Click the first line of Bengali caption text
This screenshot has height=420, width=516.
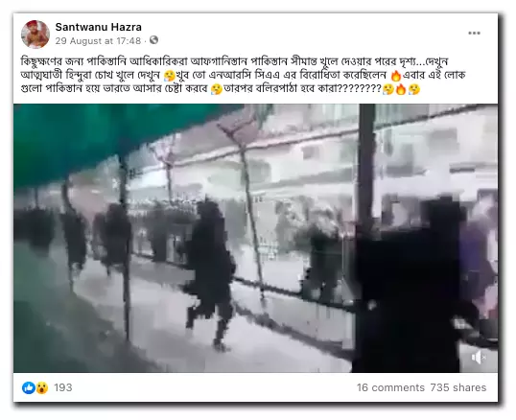click(x=235, y=61)
